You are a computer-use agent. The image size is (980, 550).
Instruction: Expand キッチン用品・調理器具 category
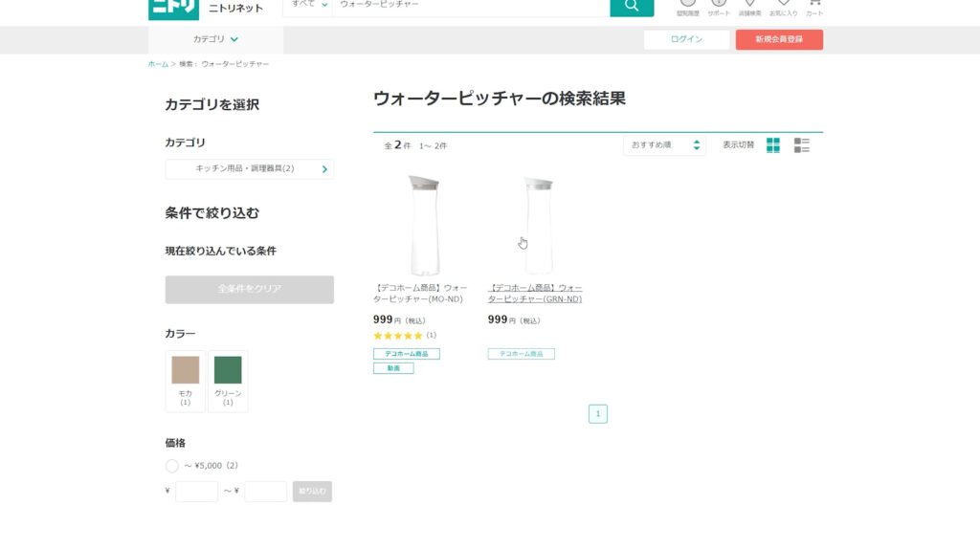[x=250, y=169]
